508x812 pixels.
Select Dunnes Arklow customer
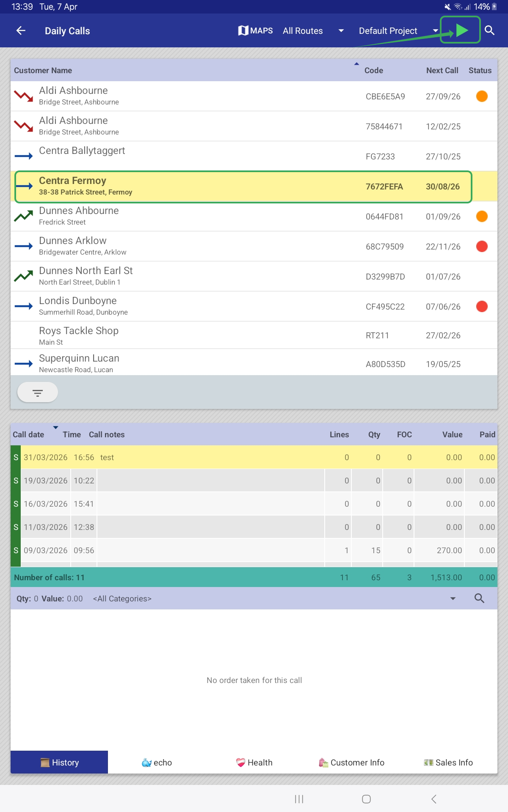pos(254,246)
